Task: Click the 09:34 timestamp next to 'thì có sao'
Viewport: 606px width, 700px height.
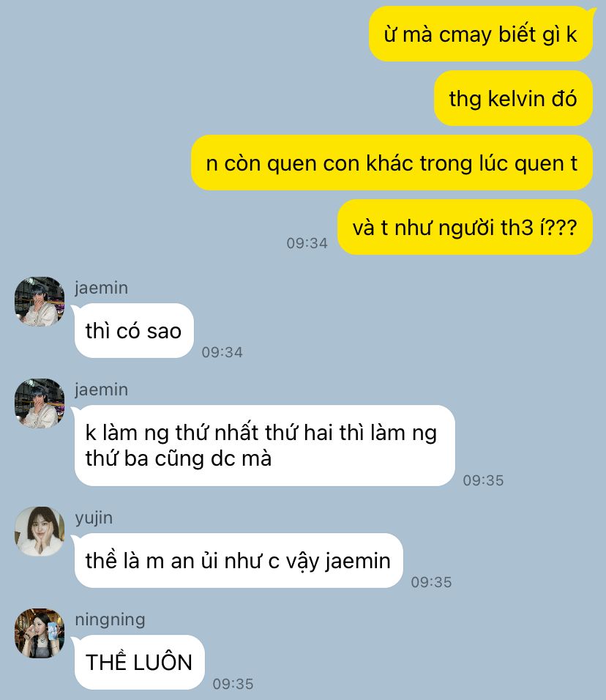Action: [222, 352]
